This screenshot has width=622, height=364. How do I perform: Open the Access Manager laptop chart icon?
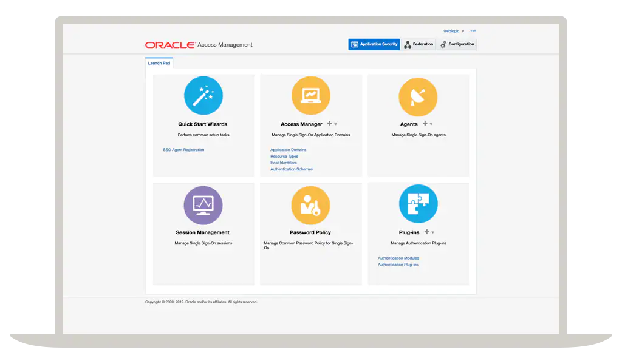310,96
